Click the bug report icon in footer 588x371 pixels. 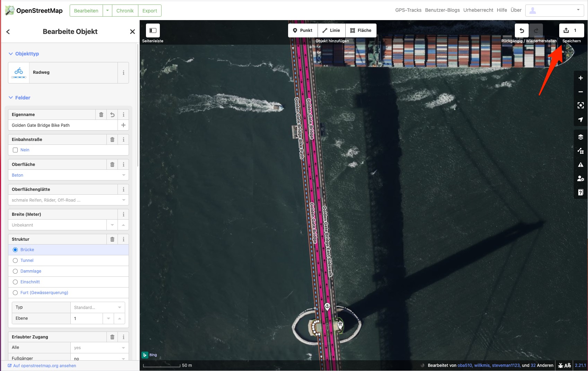point(561,365)
